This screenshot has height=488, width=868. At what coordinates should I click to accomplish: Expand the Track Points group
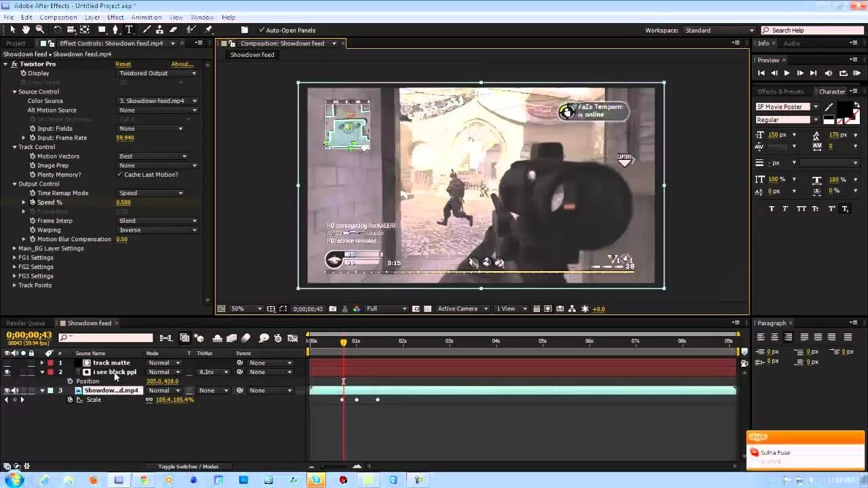[x=14, y=285]
